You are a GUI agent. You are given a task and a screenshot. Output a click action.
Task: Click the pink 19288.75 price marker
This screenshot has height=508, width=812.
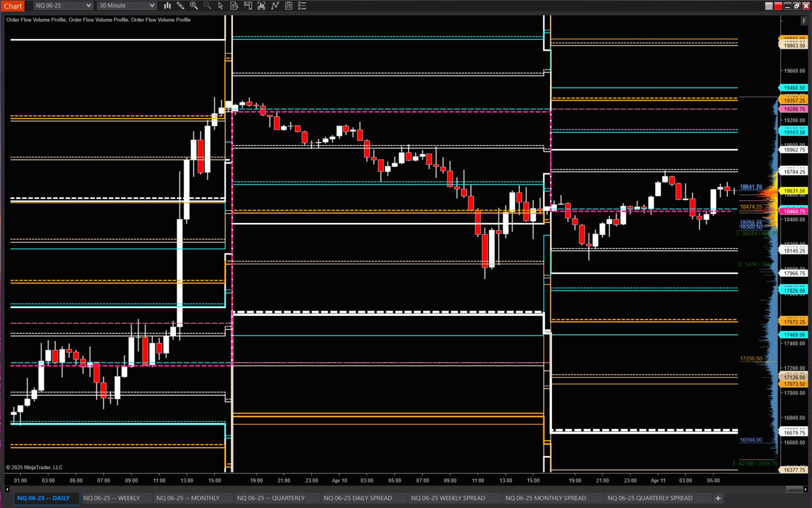tap(794, 109)
